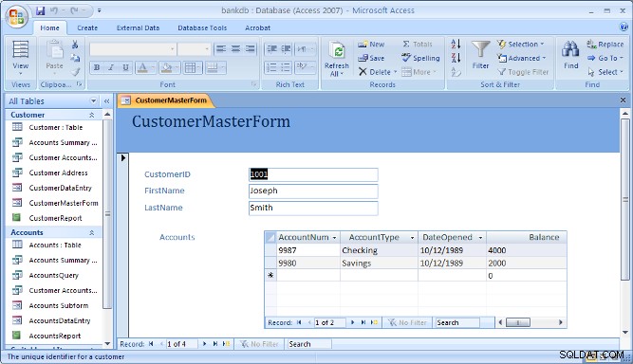Click the Gridlines icon
Image resolution: width=633 pixels, height=364 pixels.
(190, 67)
